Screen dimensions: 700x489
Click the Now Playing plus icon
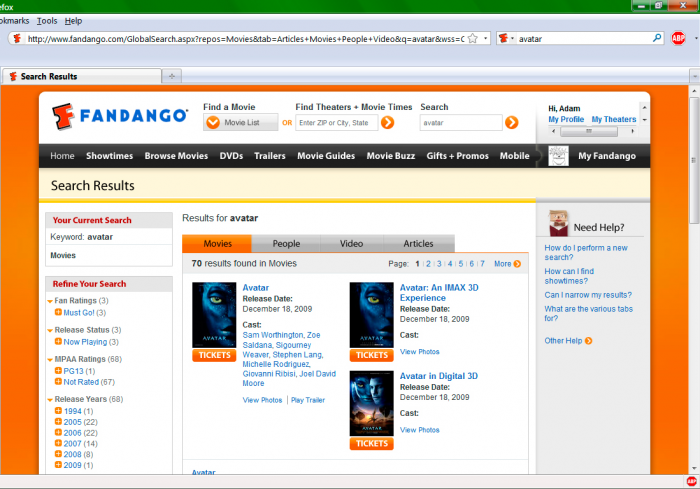58,342
